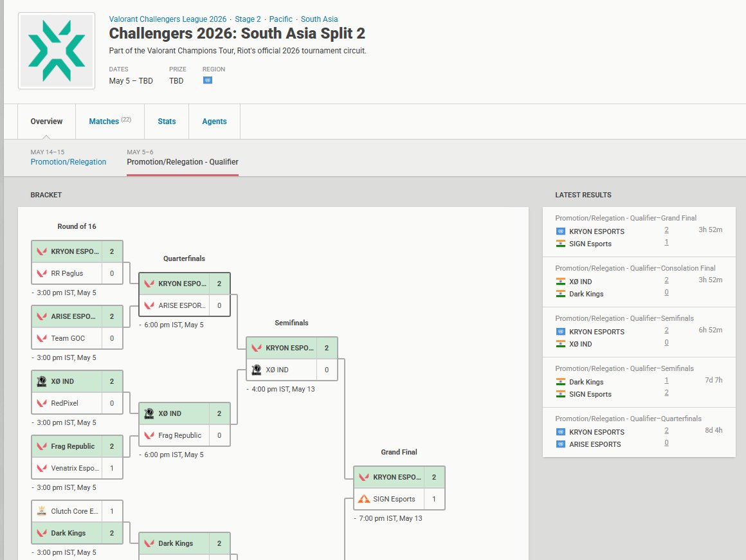This screenshot has height=560, width=746.
Task: Click the VCL tournament logo thumbnail
Action: pyautogui.click(x=57, y=51)
